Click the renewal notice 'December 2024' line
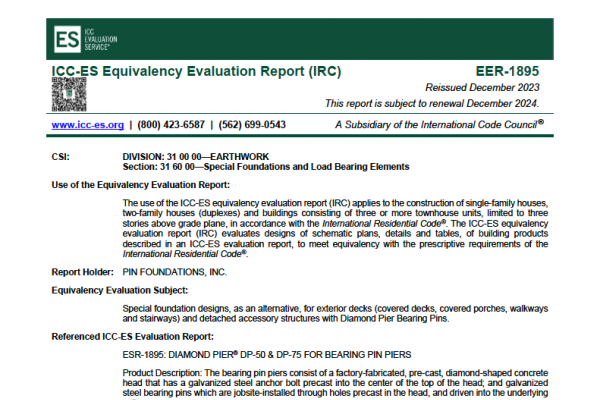Viewport: 600px width, 400px height. (432, 103)
